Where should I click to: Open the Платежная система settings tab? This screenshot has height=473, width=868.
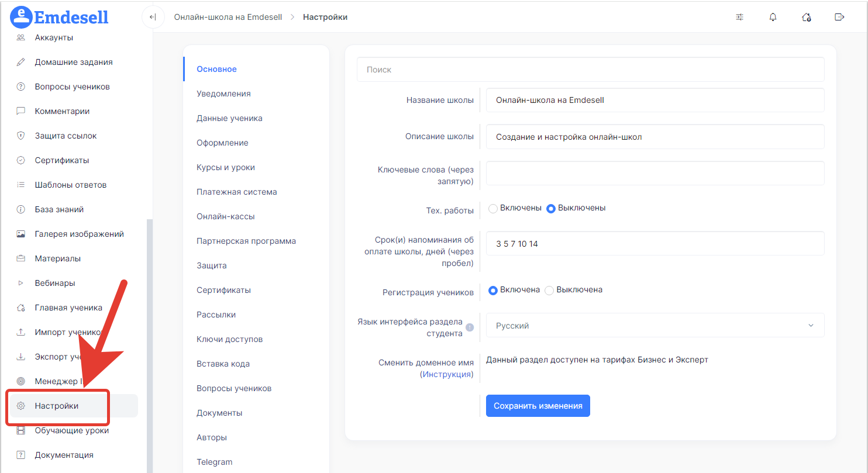point(237,192)
